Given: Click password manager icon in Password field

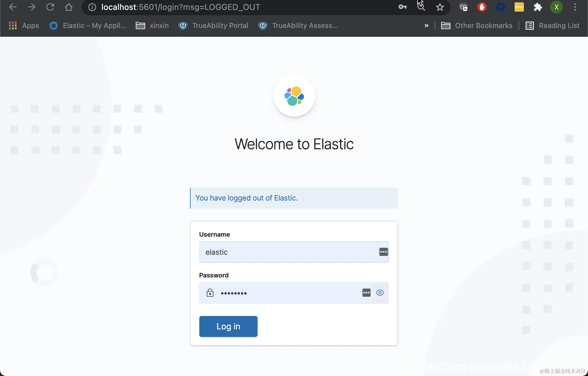Looking at the screenshot, I should tap(366, 293).
